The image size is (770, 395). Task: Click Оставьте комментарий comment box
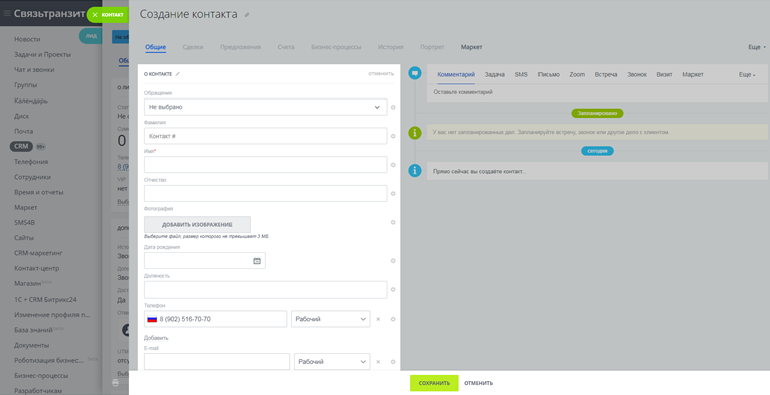point(597,92)
